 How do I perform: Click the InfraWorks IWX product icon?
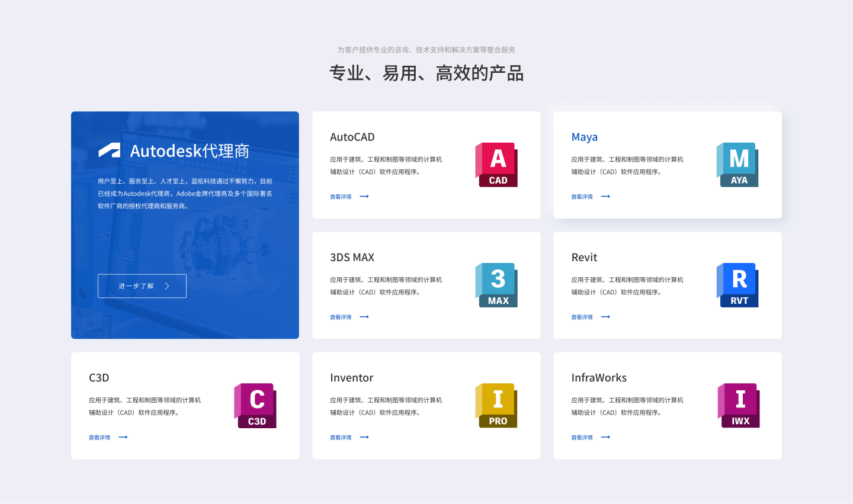click(x=739, y=406)
